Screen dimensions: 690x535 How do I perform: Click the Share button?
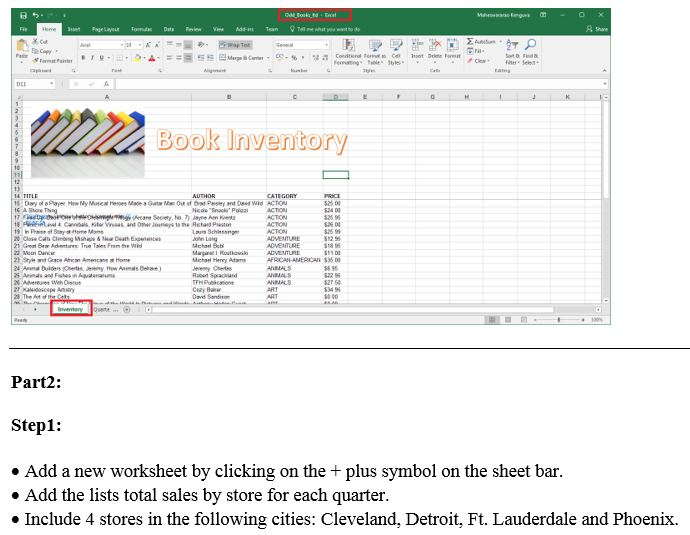click(597, 29)
